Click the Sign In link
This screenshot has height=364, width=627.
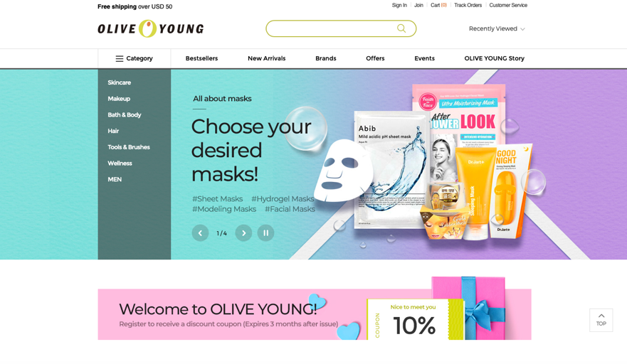click(x=399, y=5)
